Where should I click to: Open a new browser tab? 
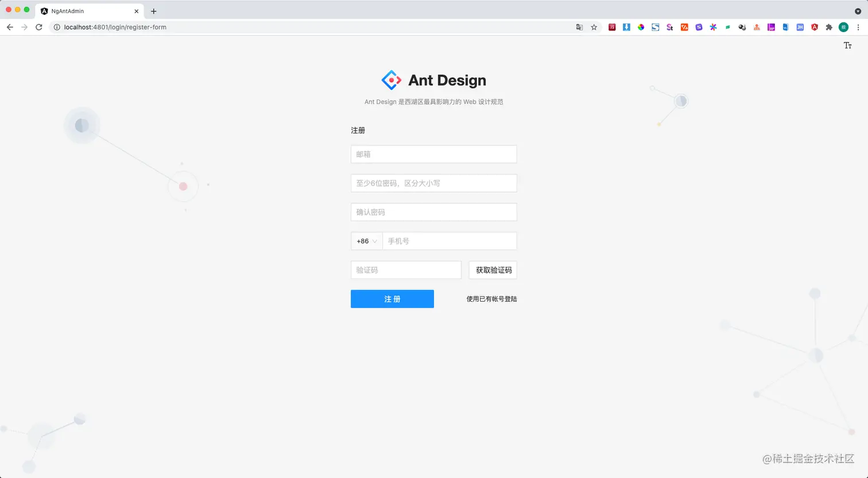click(153, 11)
